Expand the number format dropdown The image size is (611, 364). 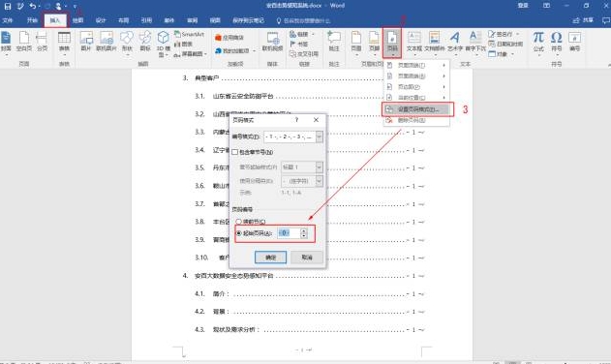[320, 136]
